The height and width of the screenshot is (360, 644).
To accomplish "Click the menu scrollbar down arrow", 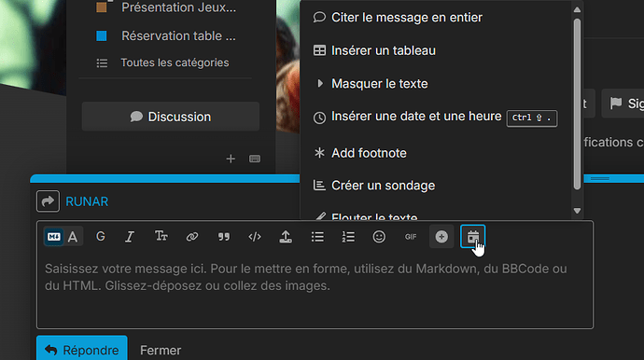I will pyautogui.click(x=577, y=211).
